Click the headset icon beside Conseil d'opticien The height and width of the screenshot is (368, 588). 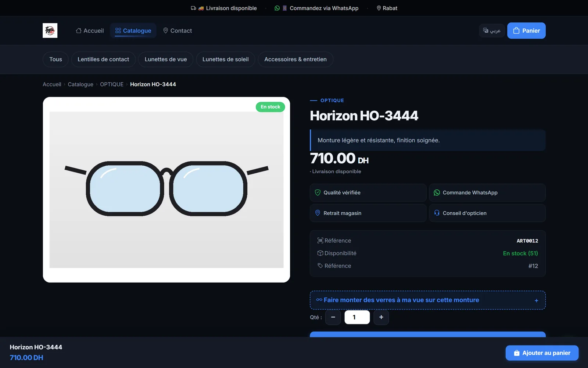coord(437,213)
